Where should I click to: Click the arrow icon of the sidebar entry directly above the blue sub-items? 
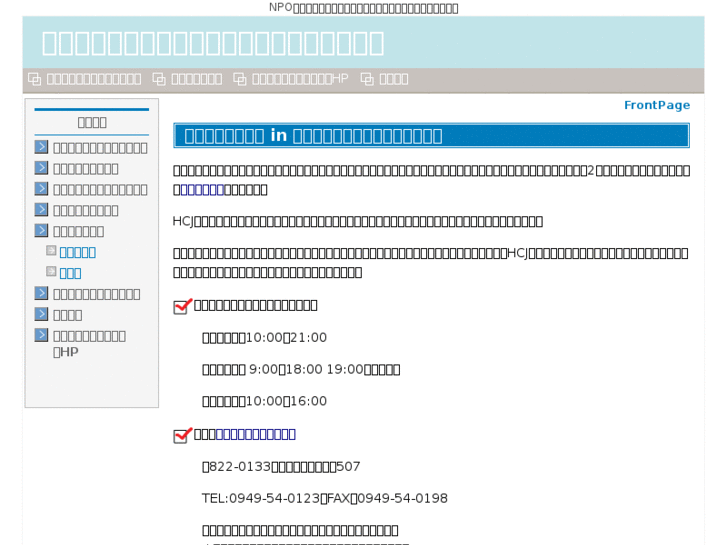click(x=41, y=231)
